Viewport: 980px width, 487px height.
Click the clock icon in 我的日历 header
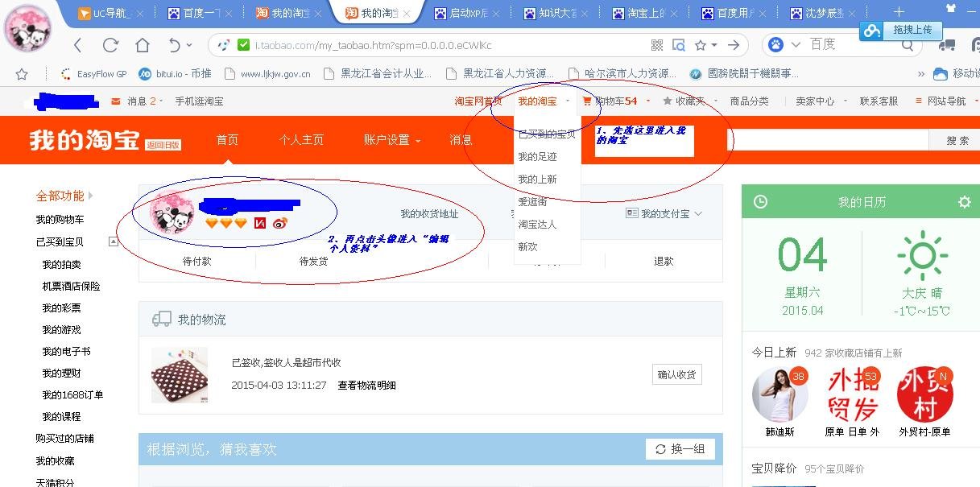(x=760, y=203)
